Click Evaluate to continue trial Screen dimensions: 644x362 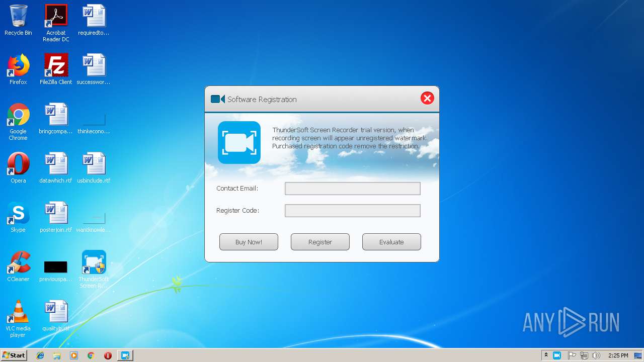coord(391,242)
